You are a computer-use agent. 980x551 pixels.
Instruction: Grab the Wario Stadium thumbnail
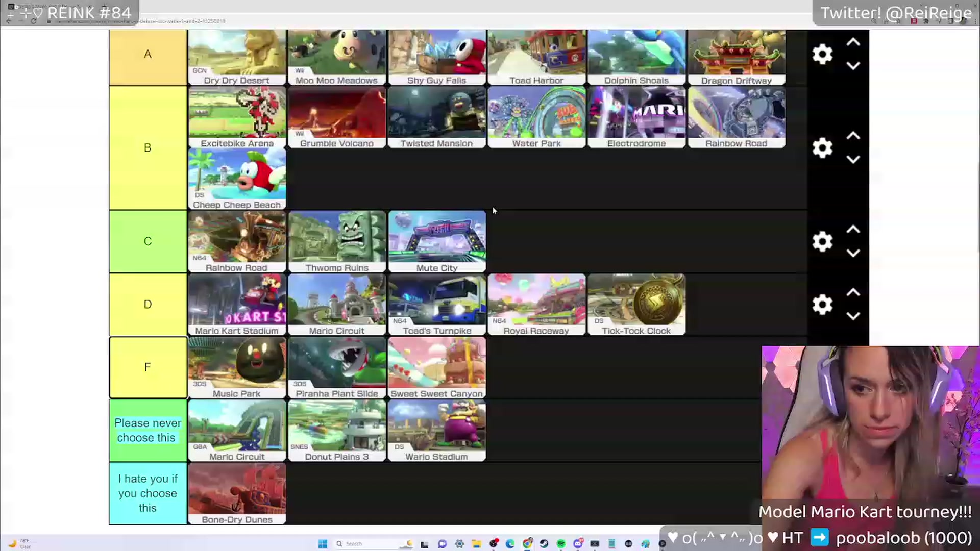pyautogui.click(x=437, y=431)
